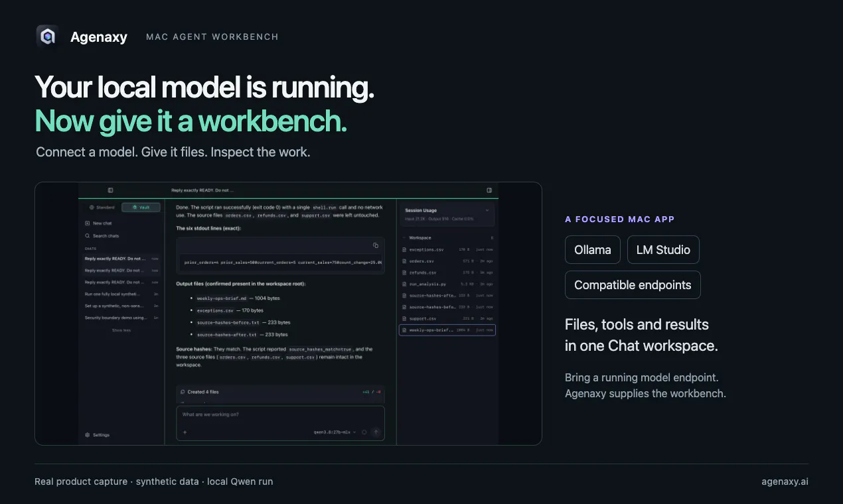Click file icon next to orders.csv
843x504 pixels.
[404, 261]
